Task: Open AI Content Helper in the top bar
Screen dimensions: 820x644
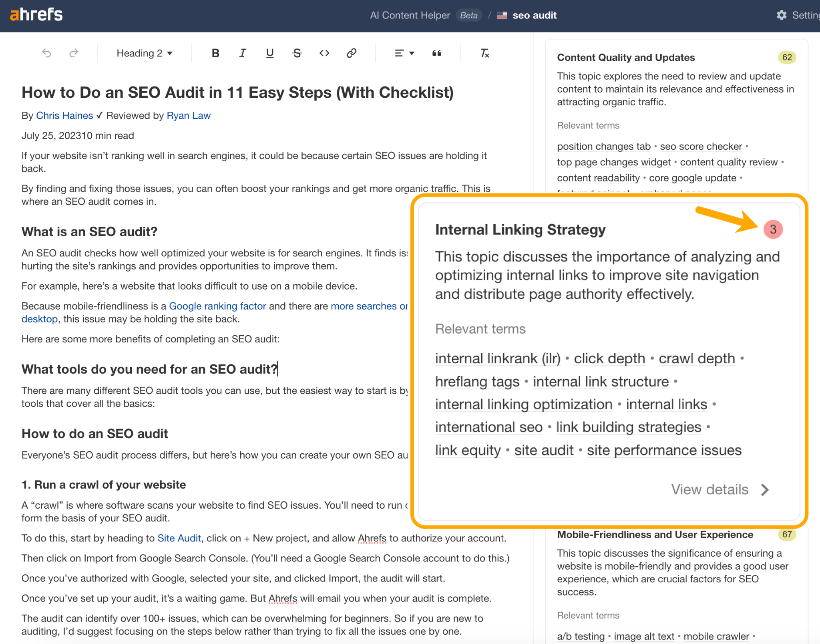Action: pos(410,15)
